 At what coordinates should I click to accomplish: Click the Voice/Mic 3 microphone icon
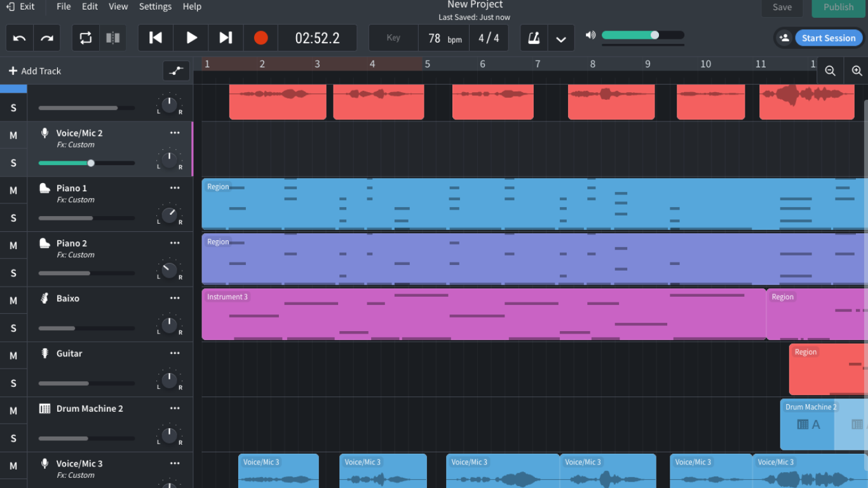(x=44, y=463)
